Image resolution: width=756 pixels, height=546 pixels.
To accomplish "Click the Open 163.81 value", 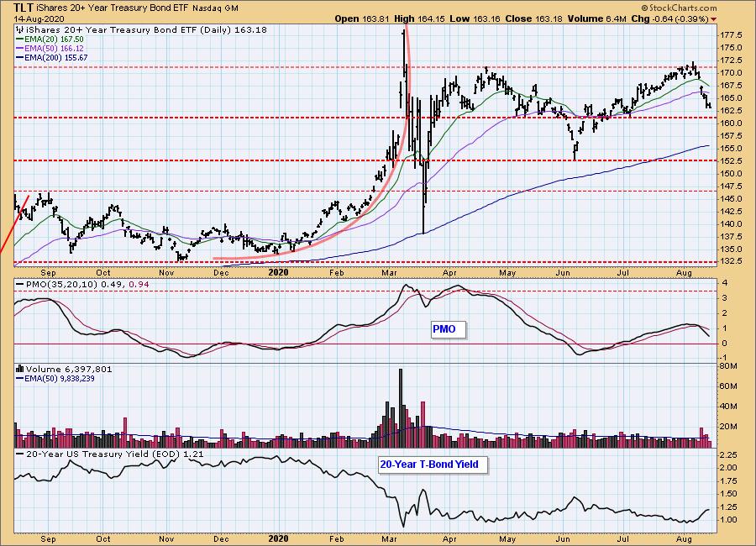I will (362, 18).
